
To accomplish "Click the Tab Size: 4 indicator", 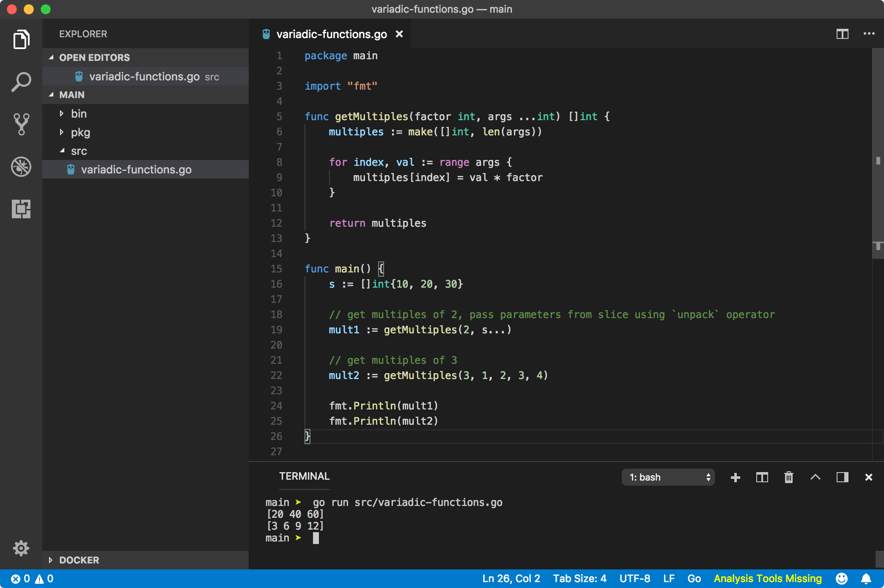I will click(579, 578).
